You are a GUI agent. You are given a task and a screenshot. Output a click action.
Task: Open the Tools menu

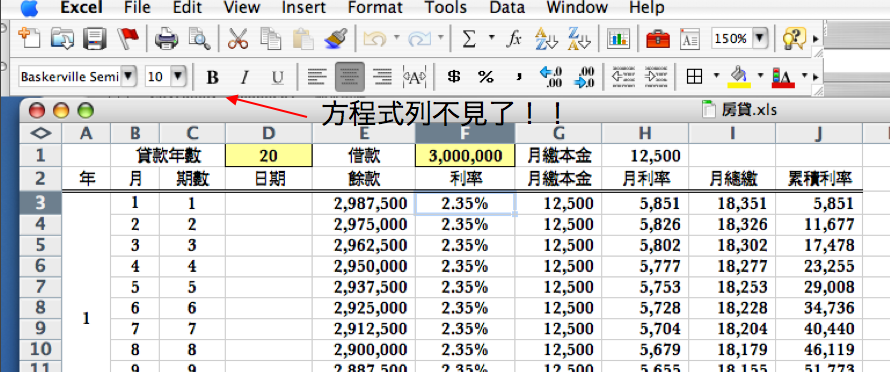pyautogui.click(x=446, y=8)
